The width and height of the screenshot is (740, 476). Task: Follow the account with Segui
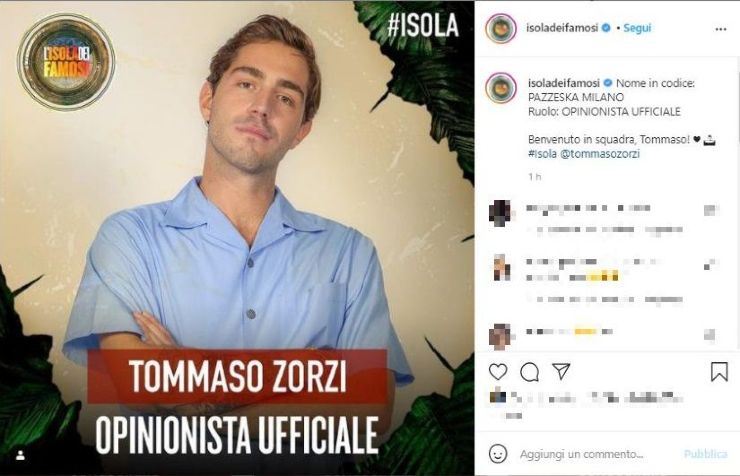[x=637, y=28]
